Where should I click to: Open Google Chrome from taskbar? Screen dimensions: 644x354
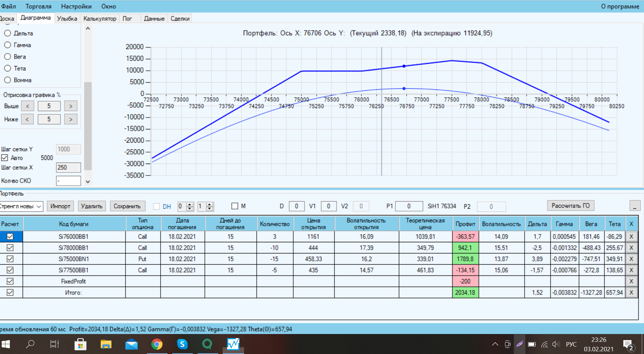(157, 344)
